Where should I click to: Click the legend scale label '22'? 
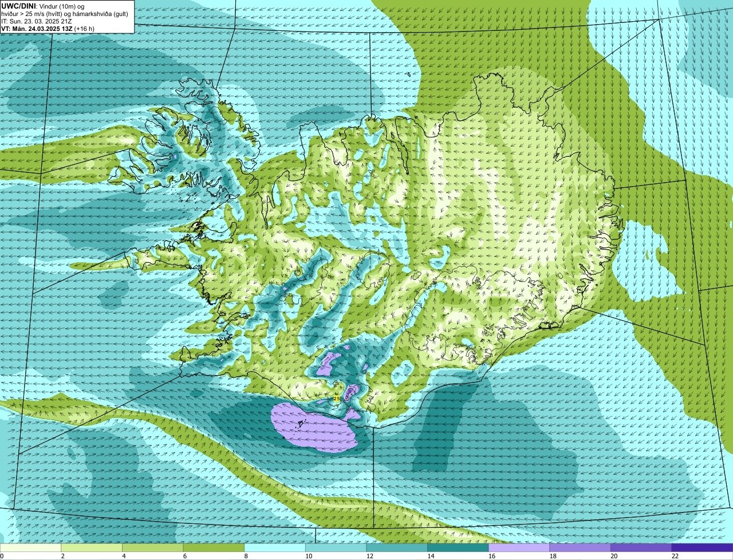pyautogui.click(x=675, y=556)
